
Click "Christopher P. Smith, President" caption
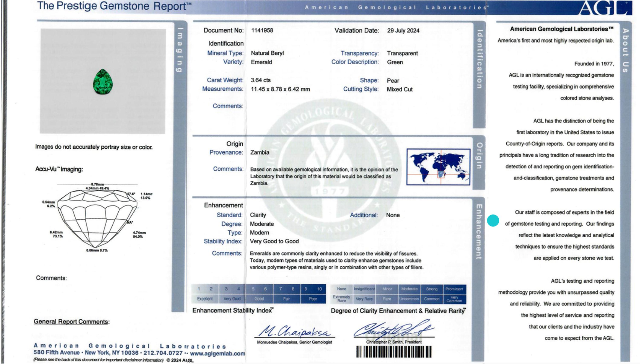[394, 342]
